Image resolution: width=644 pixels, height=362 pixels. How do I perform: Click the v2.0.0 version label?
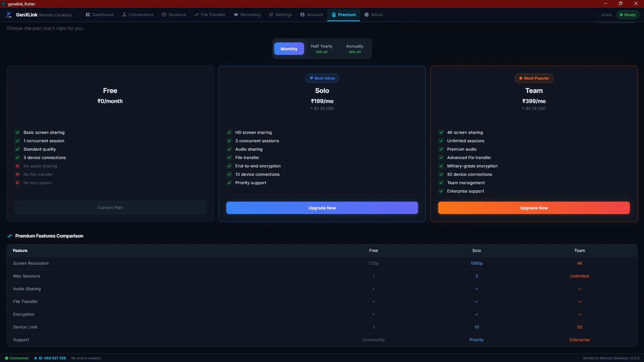pos(606,15)
